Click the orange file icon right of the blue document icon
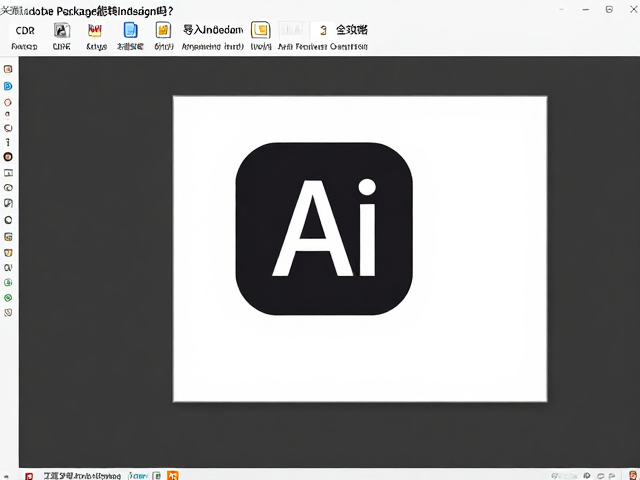 163,30
